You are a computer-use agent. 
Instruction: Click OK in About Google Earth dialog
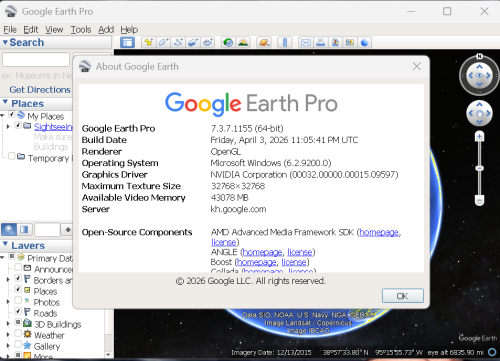click(403, 296)
